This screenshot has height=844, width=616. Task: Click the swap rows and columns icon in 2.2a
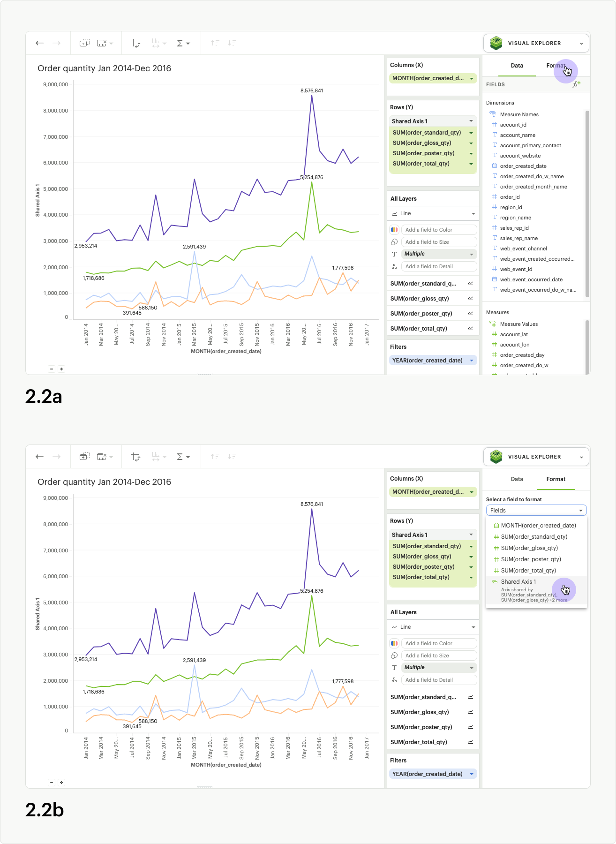pos(136,43)
